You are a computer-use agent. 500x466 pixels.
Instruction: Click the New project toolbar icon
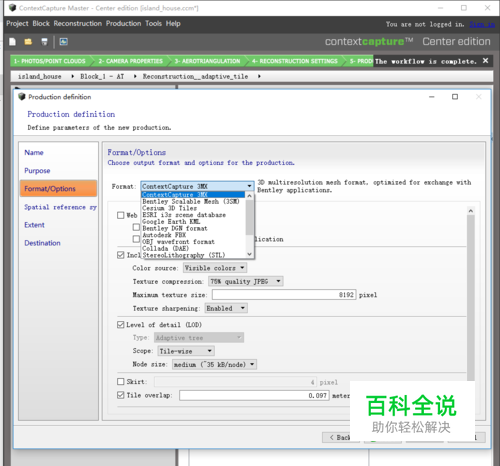click(x=13, y=42)
